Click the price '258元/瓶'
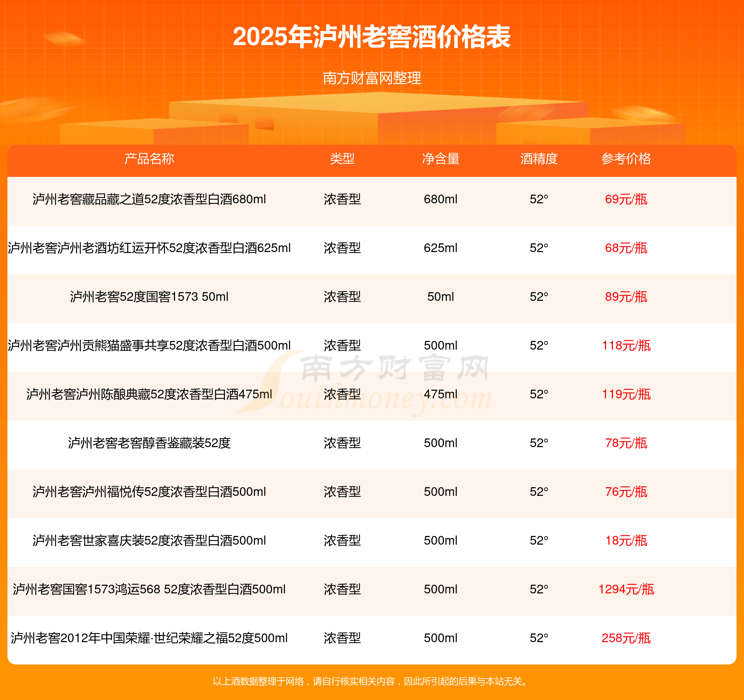 pos(626,638)
